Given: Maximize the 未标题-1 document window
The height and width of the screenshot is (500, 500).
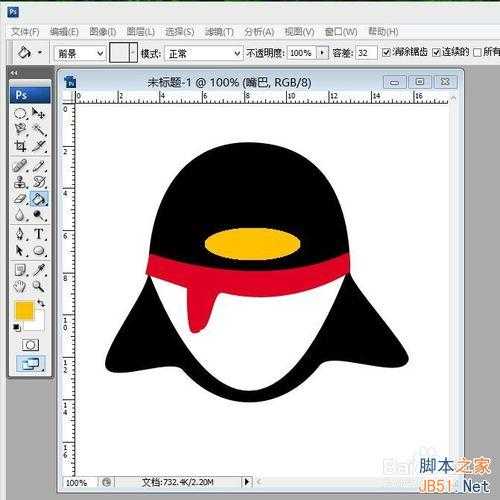Looking at the screenshot, I should (420, 82).
